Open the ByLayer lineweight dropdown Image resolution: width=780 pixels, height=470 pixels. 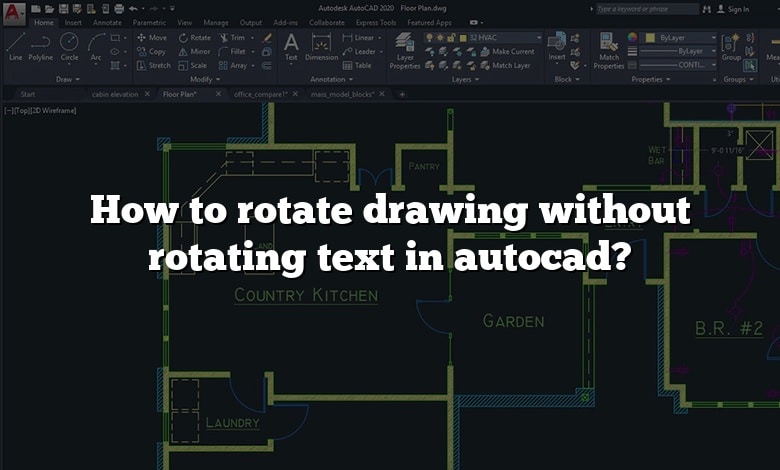coord(678,51)
